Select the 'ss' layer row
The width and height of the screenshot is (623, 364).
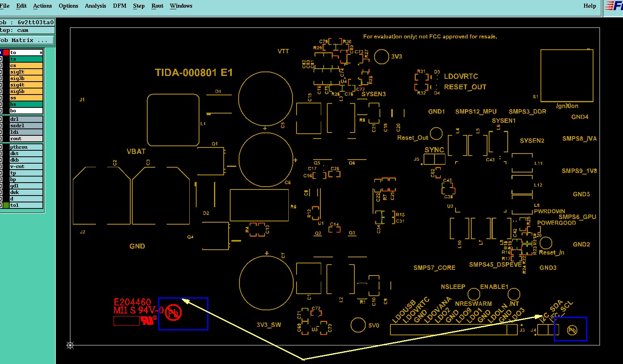pyautogui.click(x=26, y=98)
